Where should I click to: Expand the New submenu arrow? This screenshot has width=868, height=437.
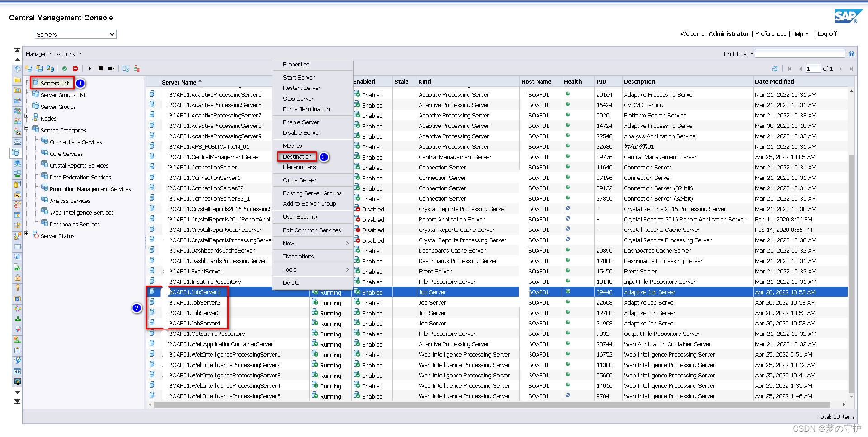347,243
